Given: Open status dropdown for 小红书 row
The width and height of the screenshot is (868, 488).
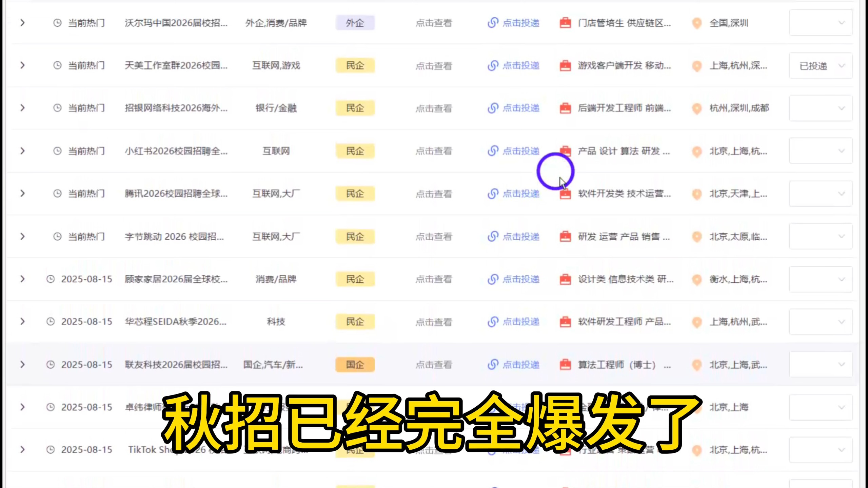Looking at the screenshot, I should click(821, 151).
